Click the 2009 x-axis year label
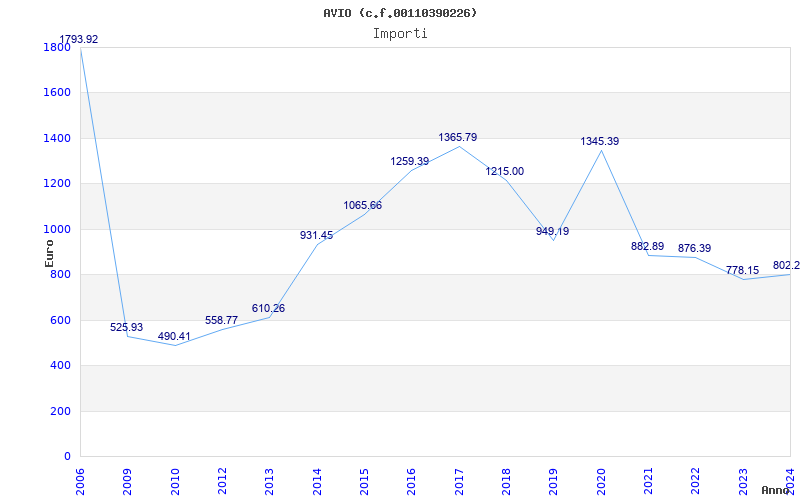Screen dimensions: 800x500 click(x=128, y=481)
